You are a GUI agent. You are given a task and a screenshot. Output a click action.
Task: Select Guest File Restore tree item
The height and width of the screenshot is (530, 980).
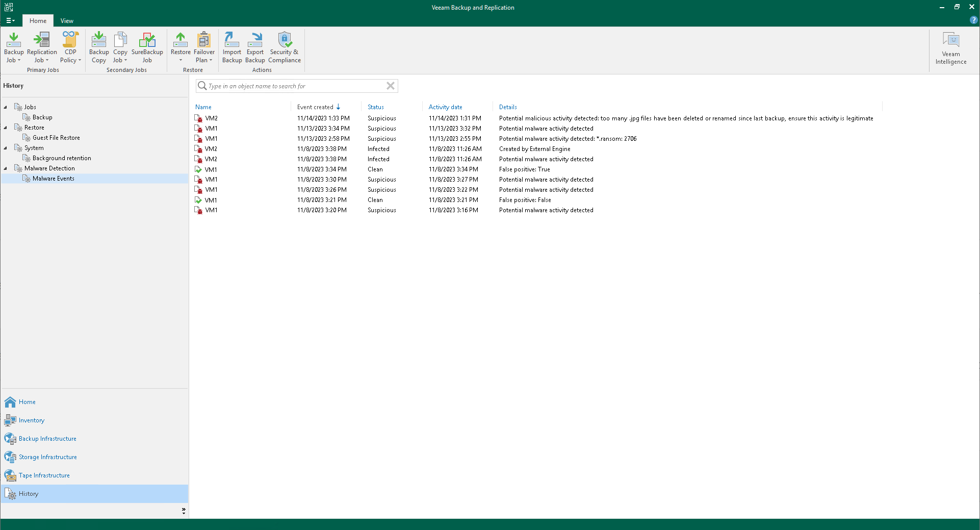[56, 138]
